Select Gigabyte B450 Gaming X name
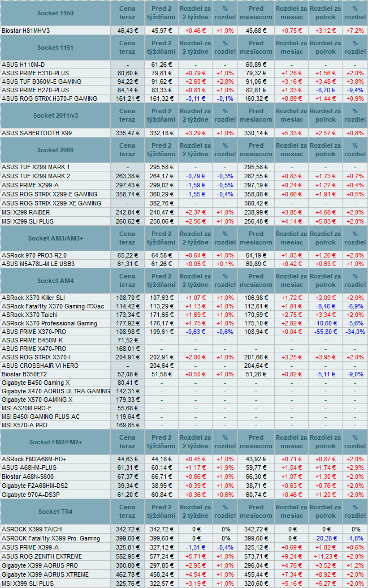Screen dimensions: 368x588 pos(36,383)
